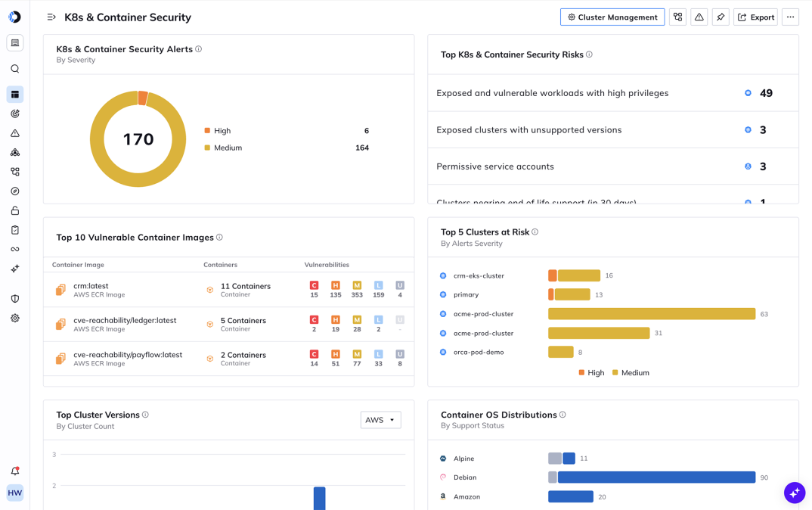
Task: Select the 5 Containers link
Action: coord(243,321)
